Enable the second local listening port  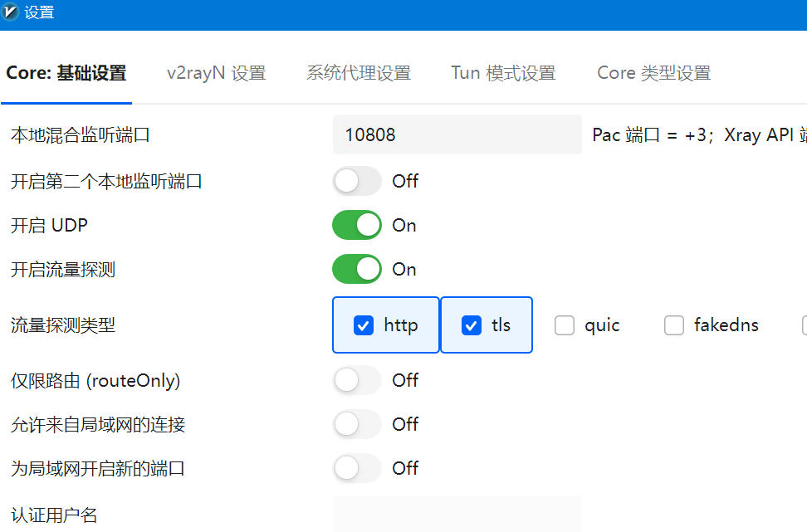pos(357,181)
